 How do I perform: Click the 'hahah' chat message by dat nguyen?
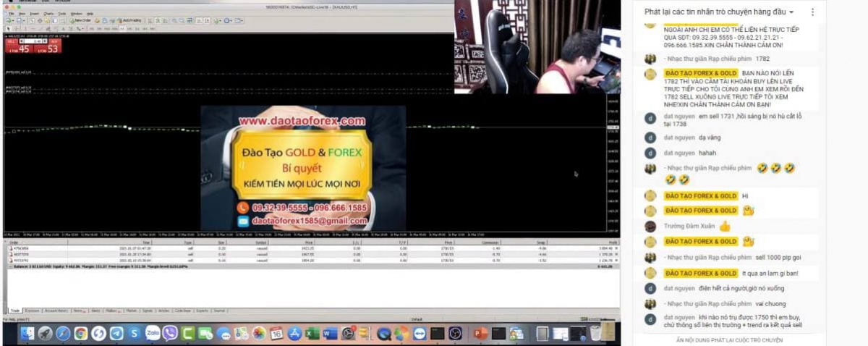708,153
